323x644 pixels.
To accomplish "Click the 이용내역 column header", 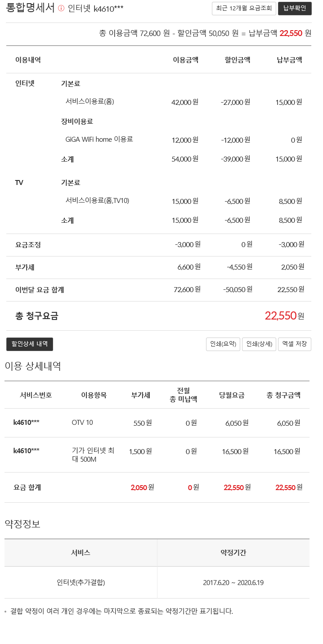I will pyautogui.click(x=28, y=60).
